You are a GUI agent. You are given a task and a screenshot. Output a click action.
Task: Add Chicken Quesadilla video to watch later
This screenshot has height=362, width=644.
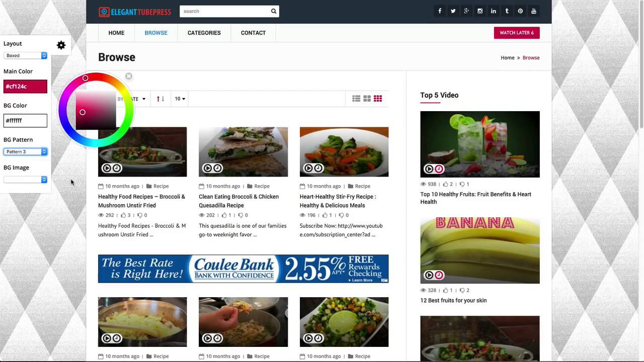click(217, 168)
